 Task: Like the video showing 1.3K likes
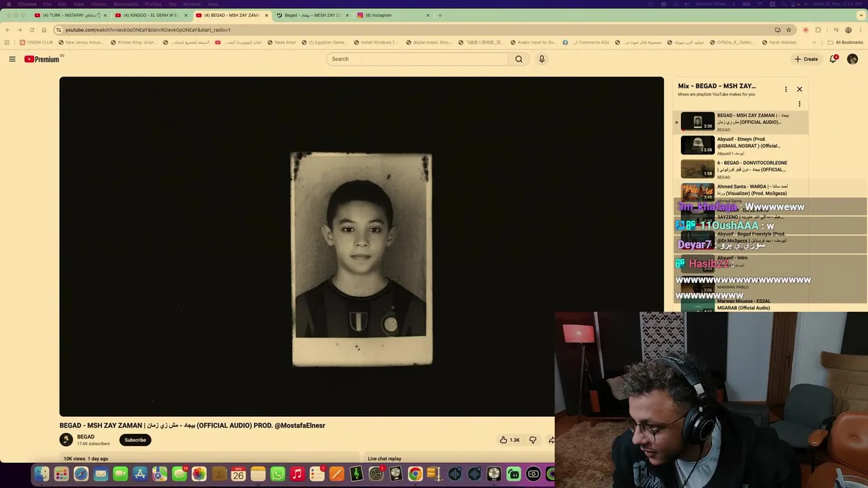click(509, 440)
